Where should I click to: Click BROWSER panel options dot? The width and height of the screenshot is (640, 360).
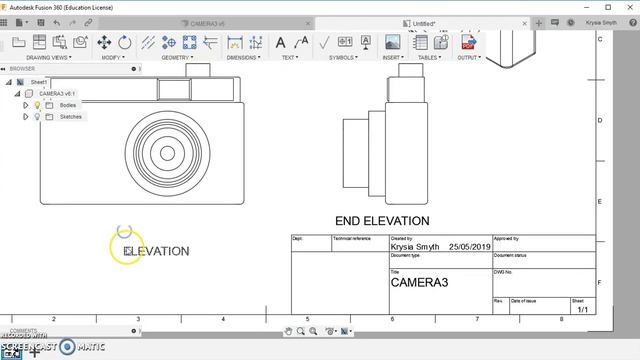pos(133,69)
